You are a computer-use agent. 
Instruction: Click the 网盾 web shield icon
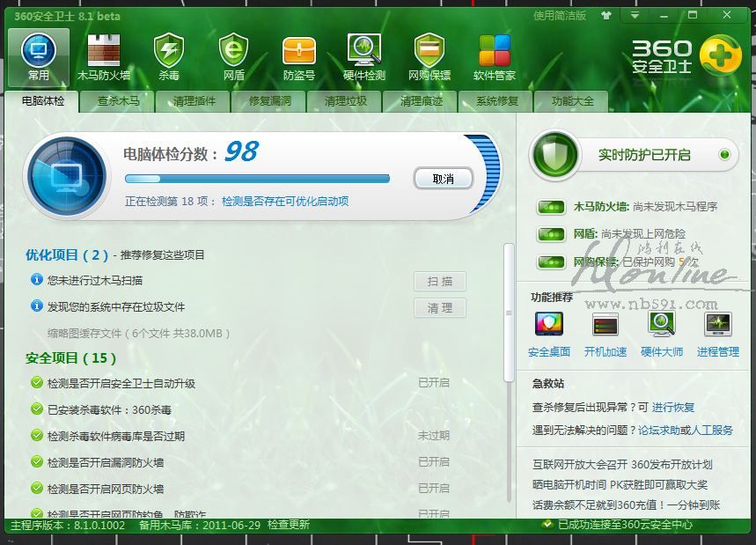(233, 56)
